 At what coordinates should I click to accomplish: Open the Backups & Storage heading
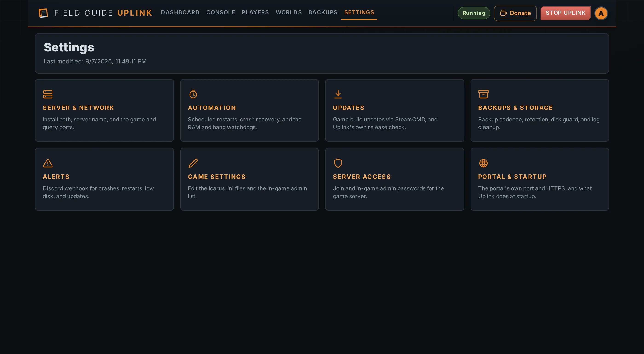515,108
